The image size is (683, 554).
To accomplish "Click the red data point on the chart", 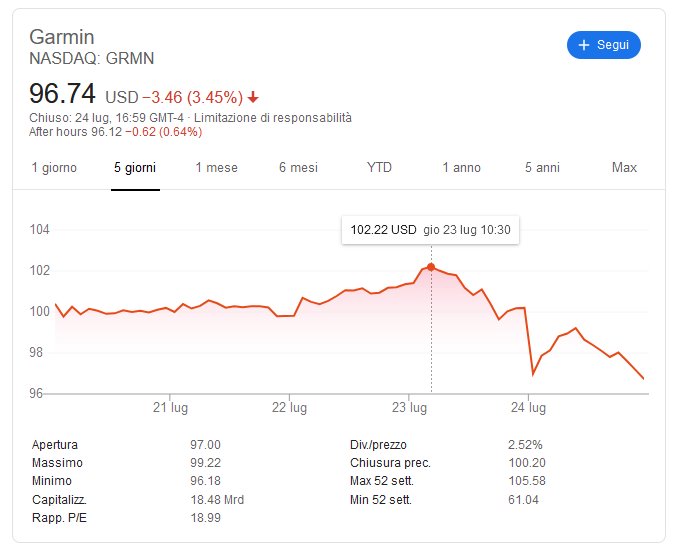I will 431,267.
